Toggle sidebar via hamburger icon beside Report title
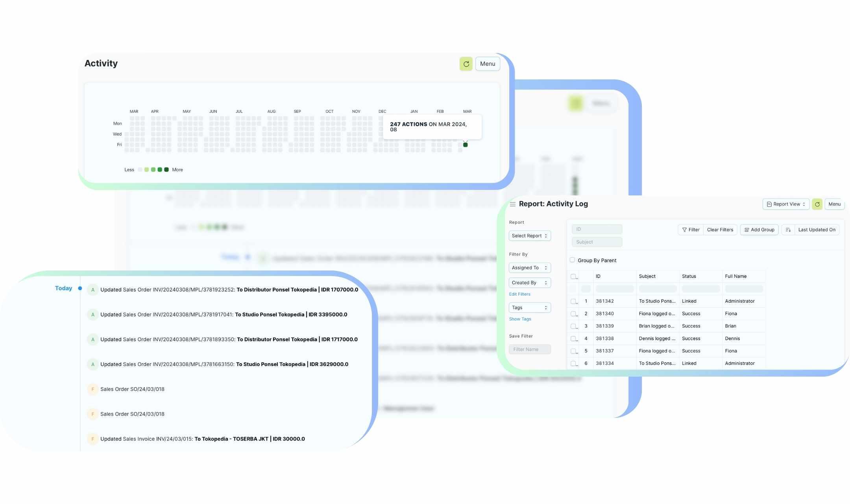The image size is (850, 504). tap(512, 204)
